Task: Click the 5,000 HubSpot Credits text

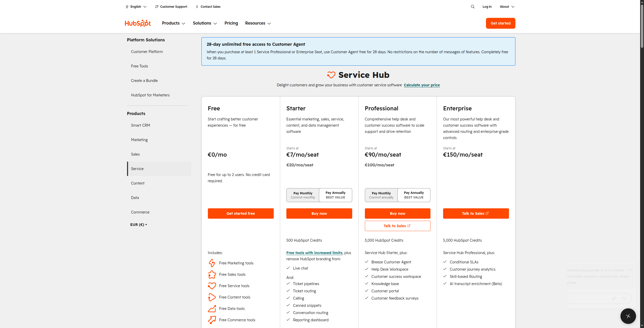Action: click(x=462, y=240)
